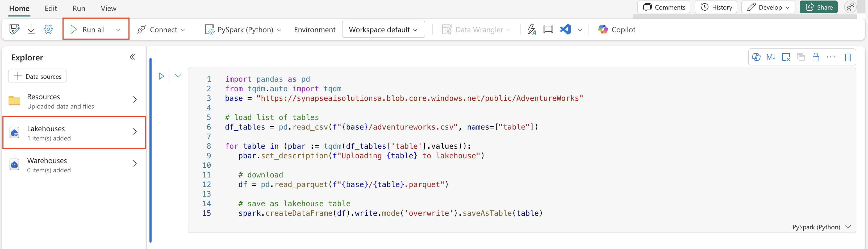Click the df_tables read_csv code line
Viewport: 868px width, 249px height.
point(381,127)
